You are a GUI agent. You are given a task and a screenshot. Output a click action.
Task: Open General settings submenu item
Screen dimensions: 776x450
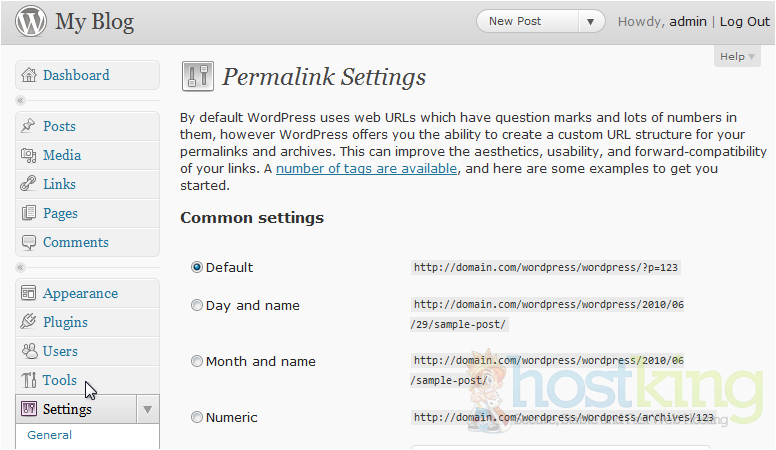49,435
